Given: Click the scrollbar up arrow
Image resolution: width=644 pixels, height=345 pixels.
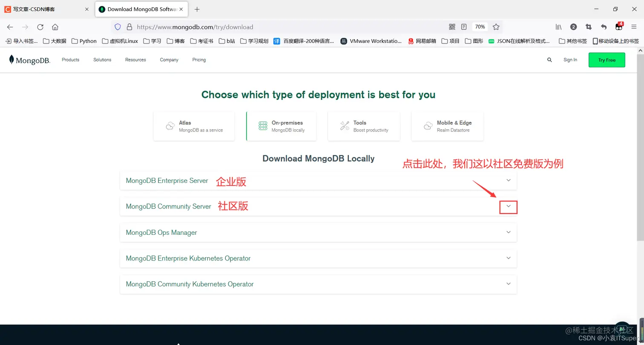Looking at the screenshot, I should (640, 51).
